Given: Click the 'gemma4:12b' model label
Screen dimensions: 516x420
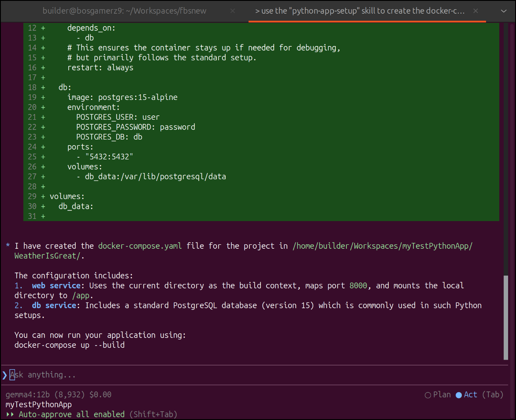Looking at the screenshot, I should 28,394.
